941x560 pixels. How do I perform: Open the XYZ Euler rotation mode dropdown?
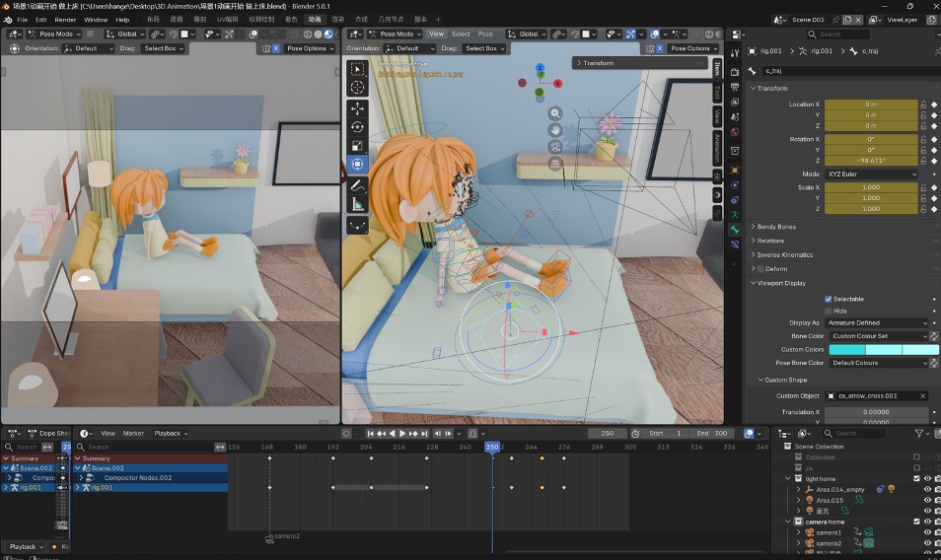(x=871, y=174)
